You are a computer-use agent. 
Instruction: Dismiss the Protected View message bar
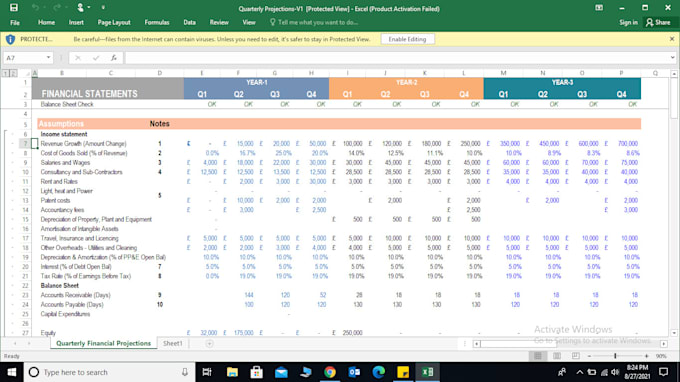672,39
